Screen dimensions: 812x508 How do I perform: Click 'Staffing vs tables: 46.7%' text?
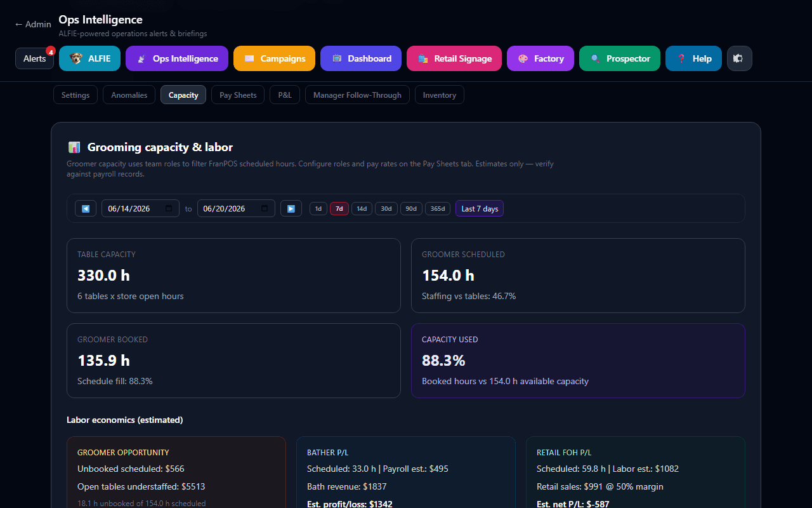pyautogui.click(x=469, y=296)
